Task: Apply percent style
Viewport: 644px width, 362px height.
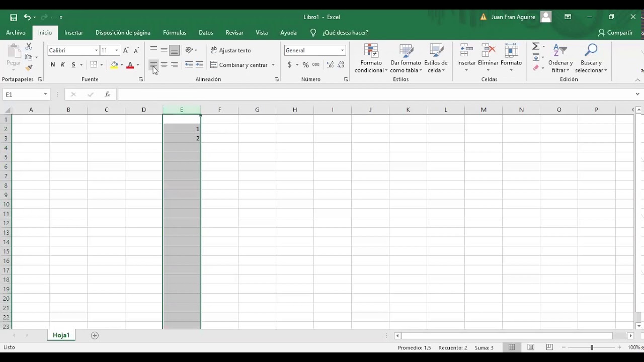Action: 305,65
